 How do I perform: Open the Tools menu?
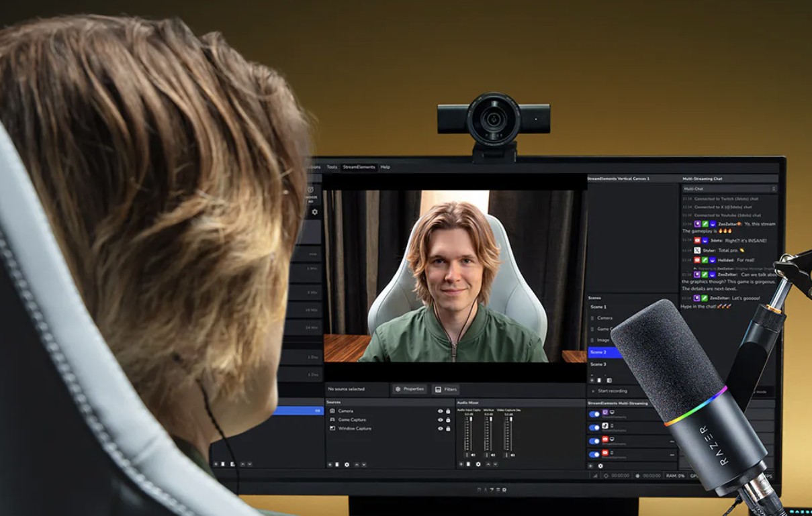[332, 167]
